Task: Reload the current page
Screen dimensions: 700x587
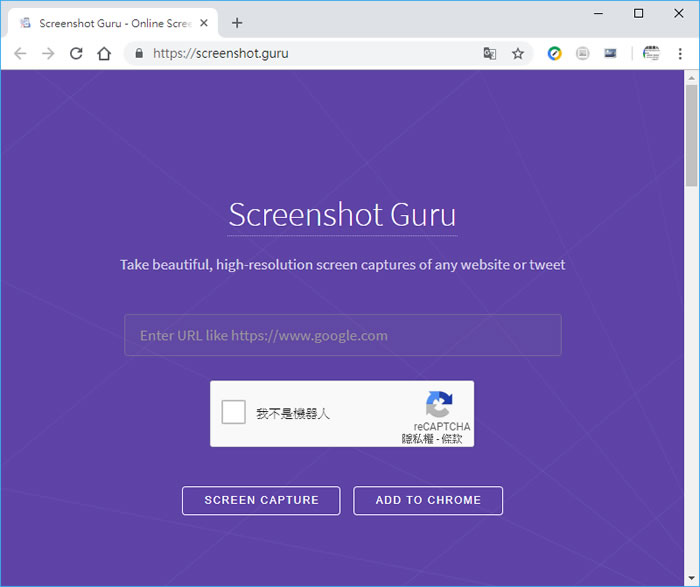Action: [x=76, y=54]
